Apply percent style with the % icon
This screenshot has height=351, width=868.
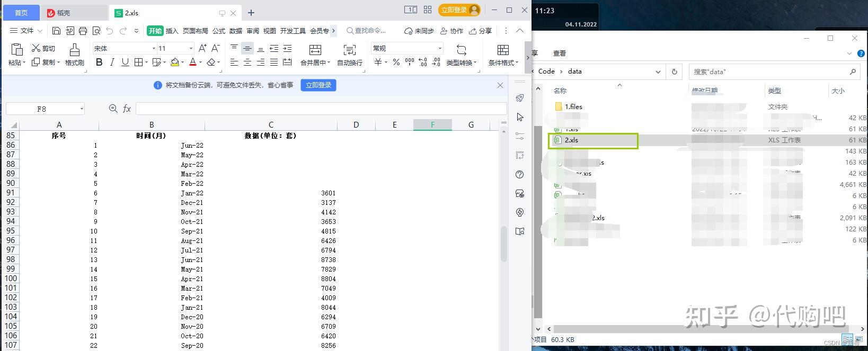(396, 62)
